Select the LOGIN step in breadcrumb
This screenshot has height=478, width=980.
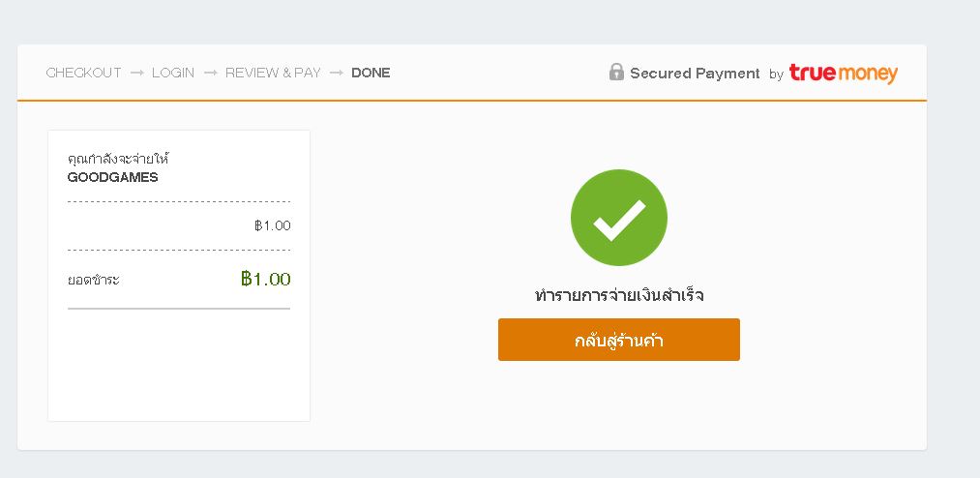[173, 74]
